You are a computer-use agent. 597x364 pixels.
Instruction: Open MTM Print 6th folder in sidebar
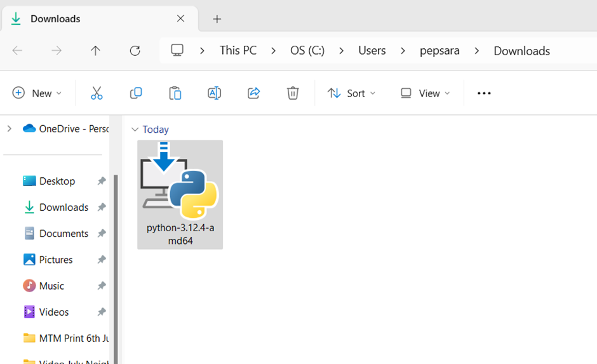(66, 338)
